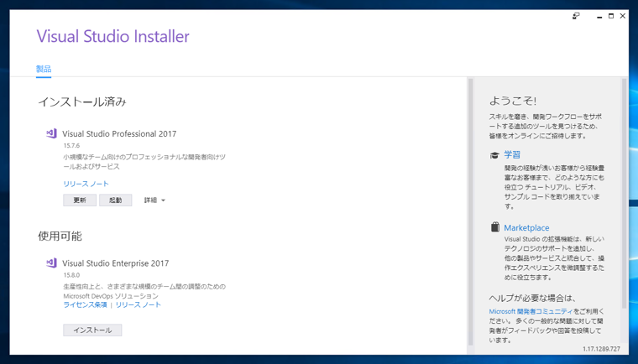Click the Visual Studio Enterprise 2017 logo icon
Viewport: 638px width, 364px height.
51,263
